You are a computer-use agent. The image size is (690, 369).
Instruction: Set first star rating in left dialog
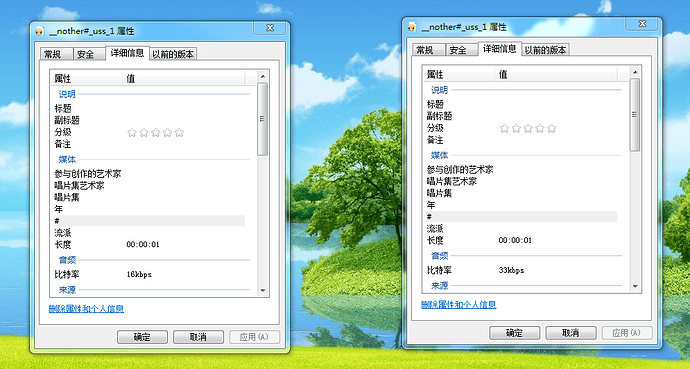coord(132,132)
